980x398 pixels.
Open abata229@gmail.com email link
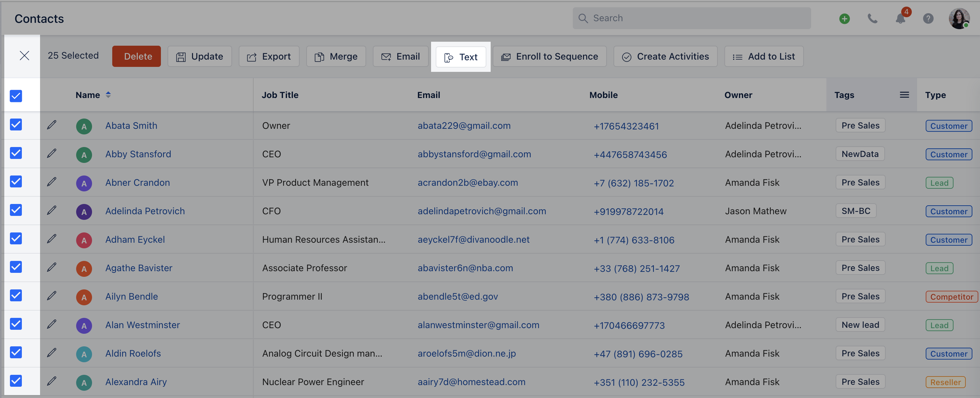[464, 126]
